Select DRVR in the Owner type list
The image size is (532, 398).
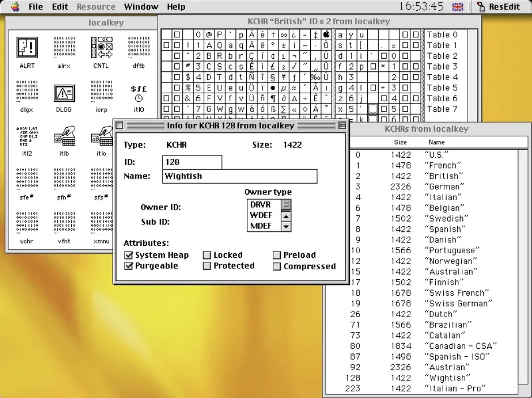click(x=264, y=205)
